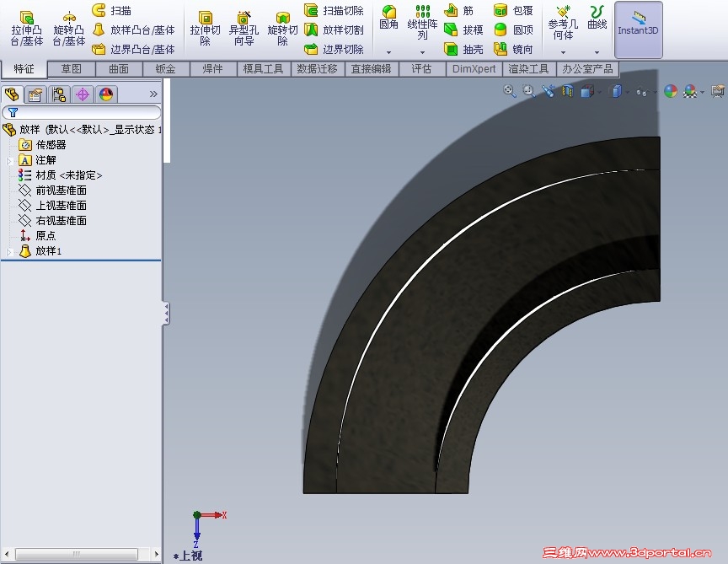
Task: Open the PropertyManager tab icon
Action: coord(35,94)
